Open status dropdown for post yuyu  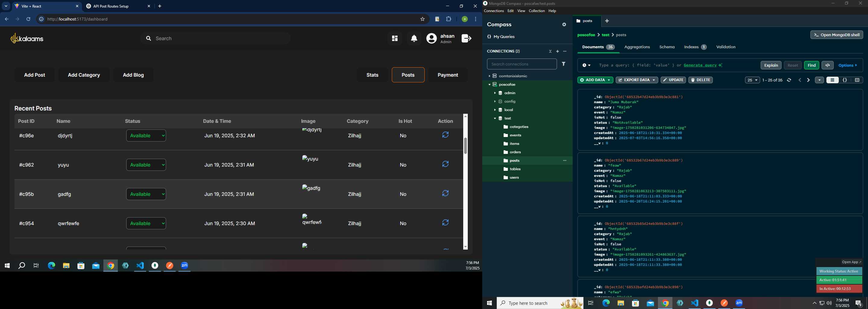[146, 165]
